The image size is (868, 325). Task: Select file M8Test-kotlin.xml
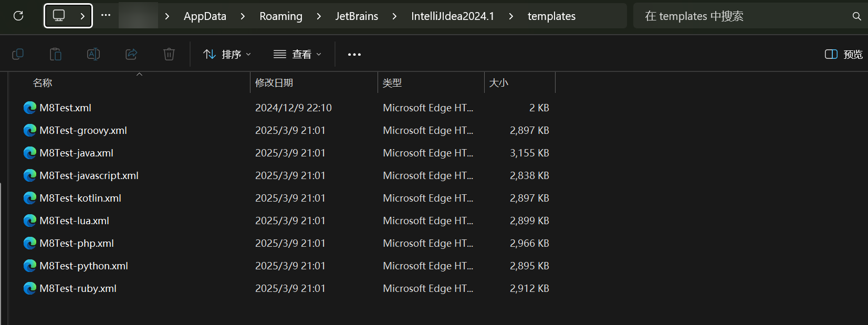pyautogui.click(x=80, y=198)
